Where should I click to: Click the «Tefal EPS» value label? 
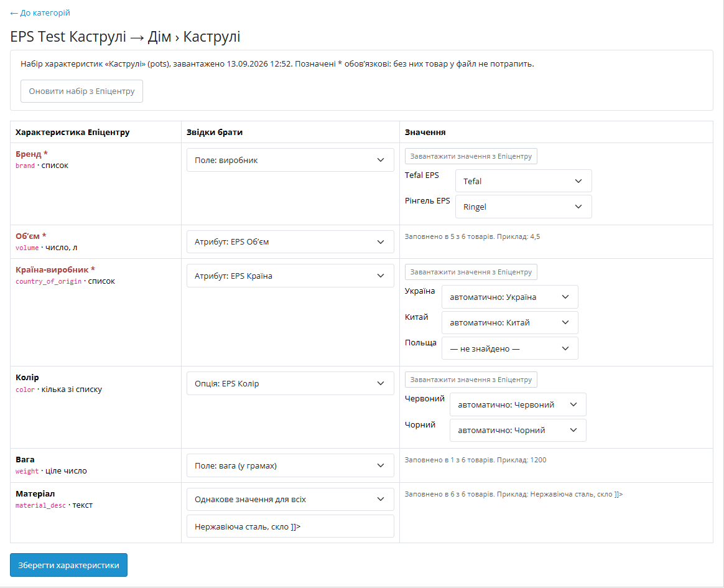point(422,175)
